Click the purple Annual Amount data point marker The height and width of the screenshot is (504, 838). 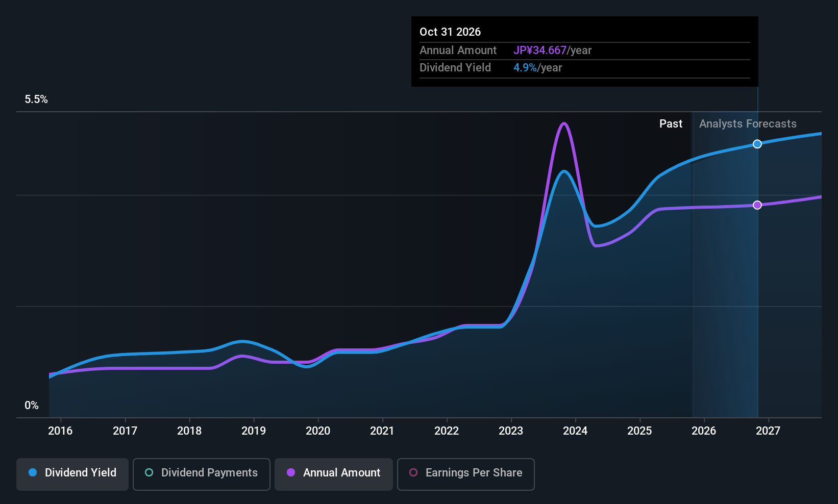tap(757, 205)
